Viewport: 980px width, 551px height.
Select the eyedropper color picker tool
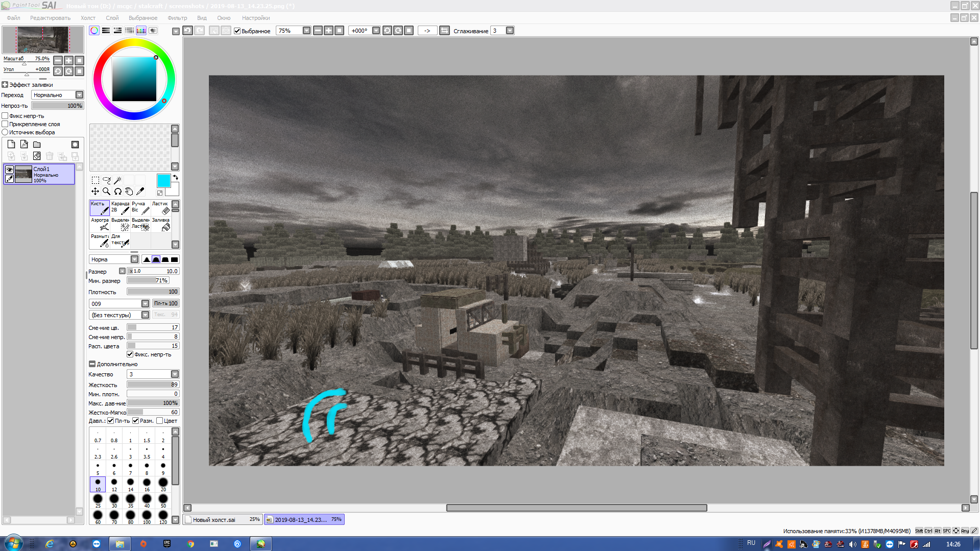[140, 191]
